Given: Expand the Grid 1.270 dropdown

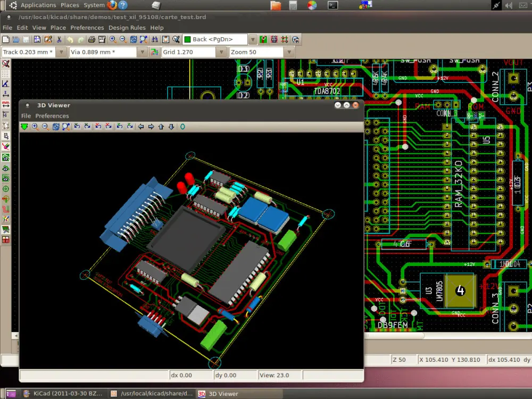Looking at the screenshot, I should pyautogui.click(x=221, y=52).
